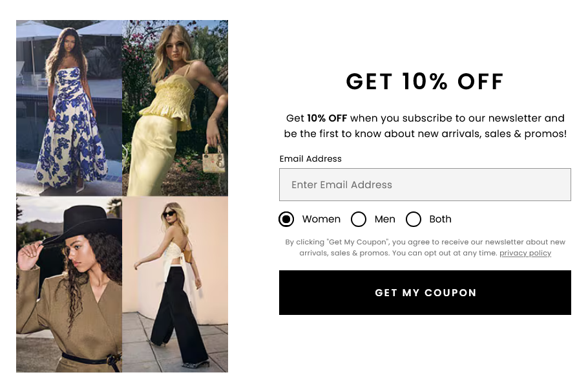This screenshot has width=588, height=377.
Task: Click the handbag in the yellow outfit photo
Action: pos(214,158)
